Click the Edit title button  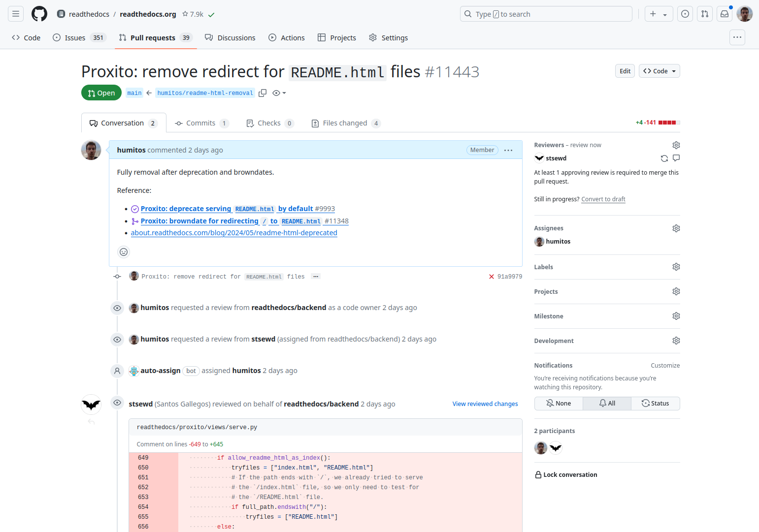[x=625, y=71]
